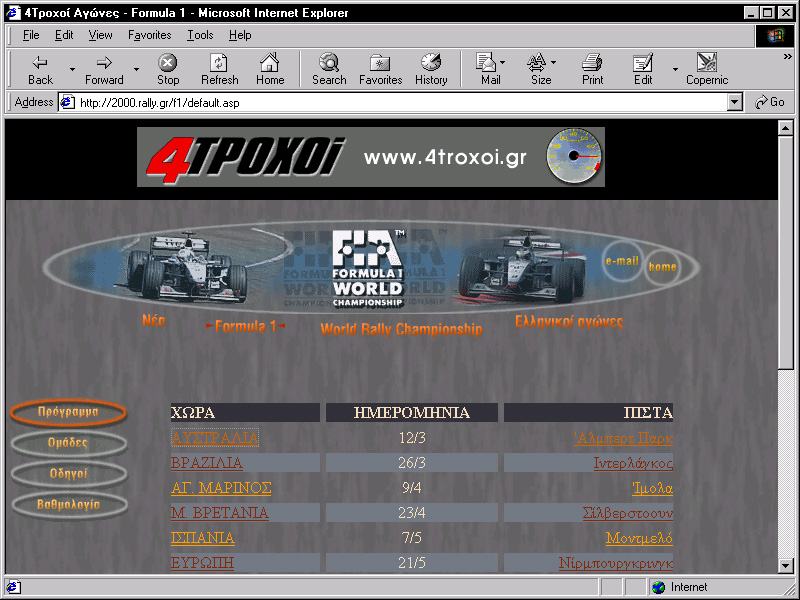The width and height of the screenshot is (800, 600).
Task: Expand the Forward history dropdown arrow
Action: [x=136, y=69]
